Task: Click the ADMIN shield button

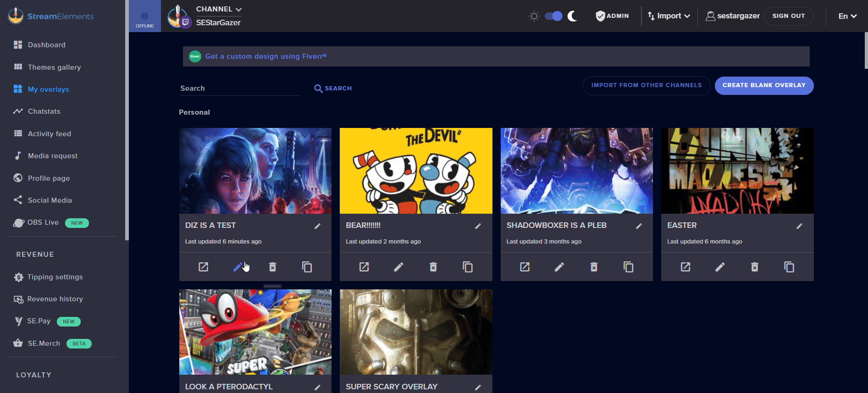Action: (x=612, y=16)
